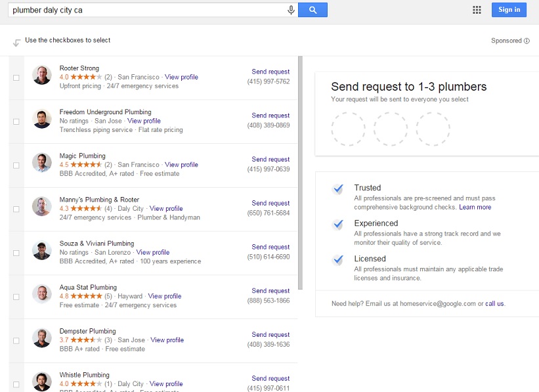
Task: View profile for Souza & Viviani Plumbing
Action: (153, 252)
